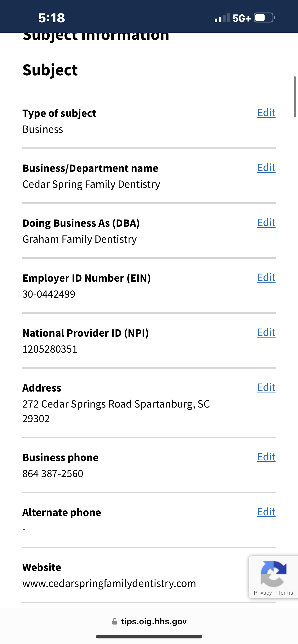Tap the home indicator bar
Viewport: 298px width, 644px height.
point(149,637)
